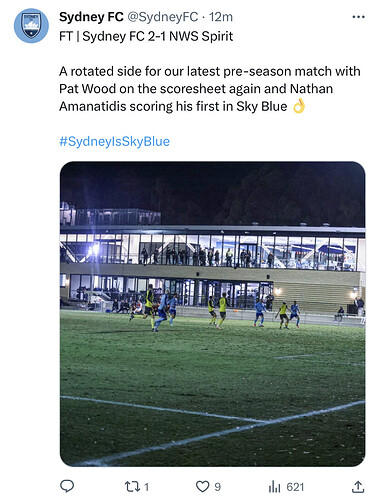Click the 621 views count
This screenshot has width=381, height=500.
295,487
